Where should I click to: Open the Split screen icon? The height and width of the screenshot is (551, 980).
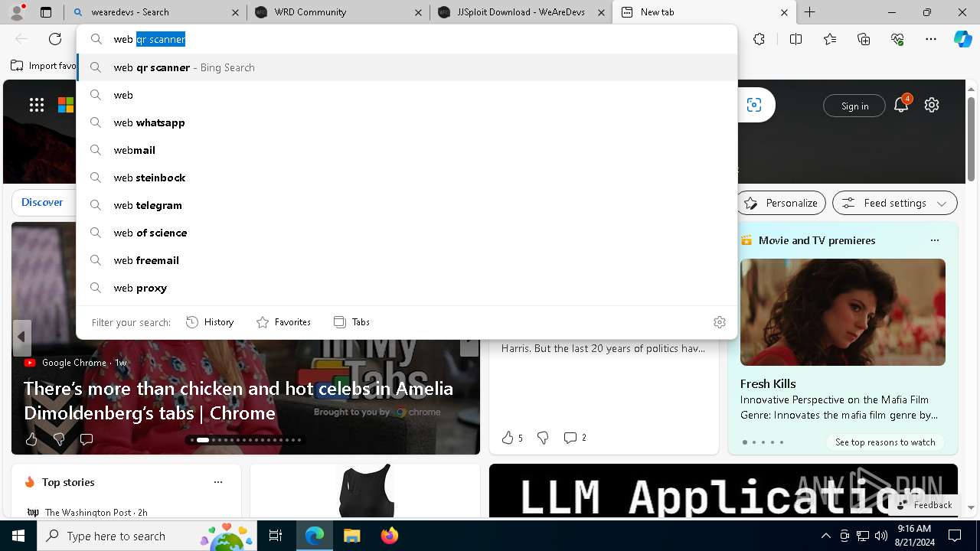tap(795, 39)
